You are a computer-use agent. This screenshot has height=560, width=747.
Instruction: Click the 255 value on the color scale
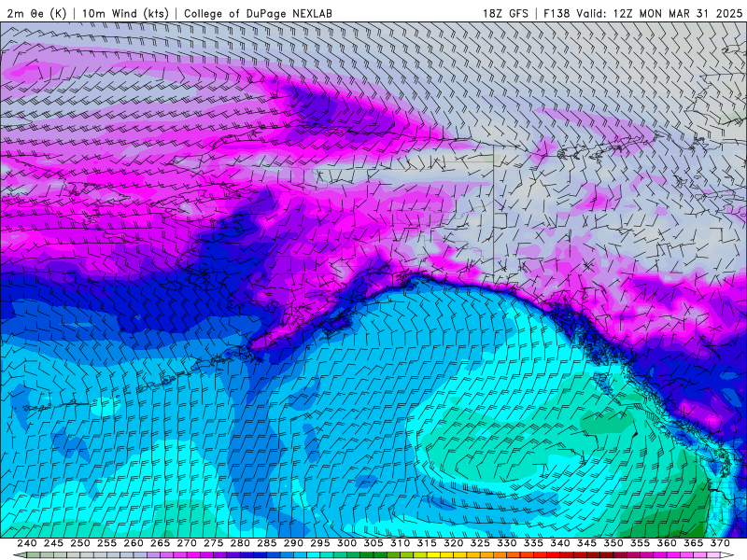tap(106, 543)
